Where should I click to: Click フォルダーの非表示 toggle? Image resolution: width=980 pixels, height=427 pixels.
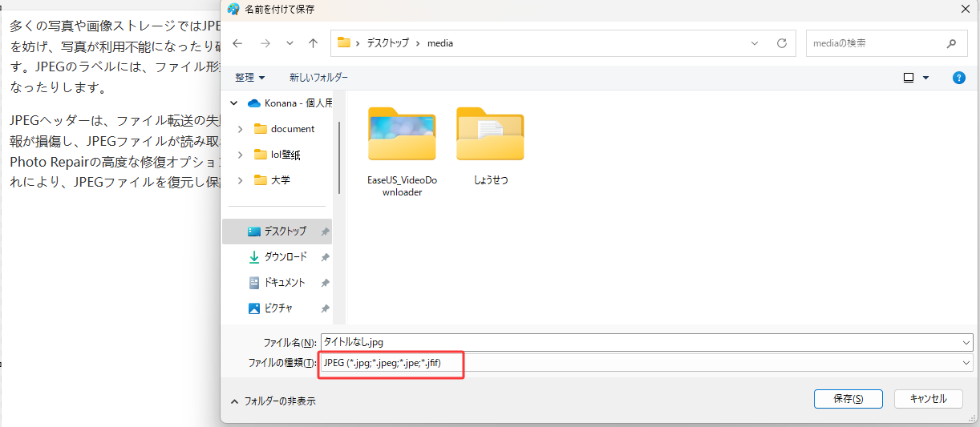[273, 401]
